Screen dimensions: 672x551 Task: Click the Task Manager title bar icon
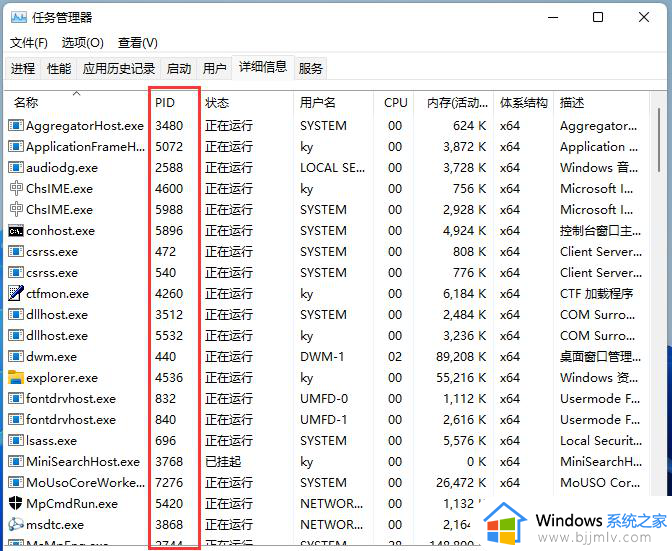[19, 18]
